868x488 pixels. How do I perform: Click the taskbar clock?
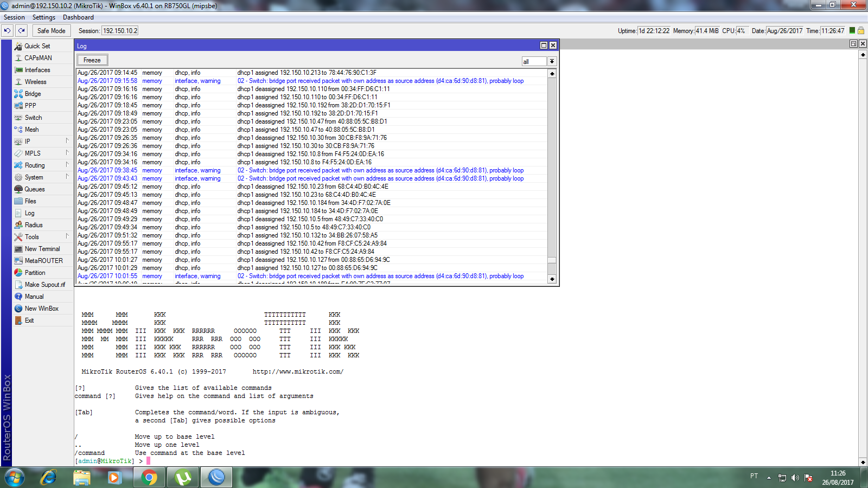(838, 478)
